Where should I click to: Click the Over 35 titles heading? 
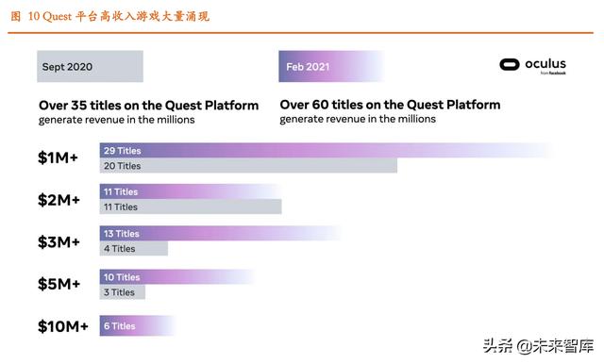click(149, 106)
